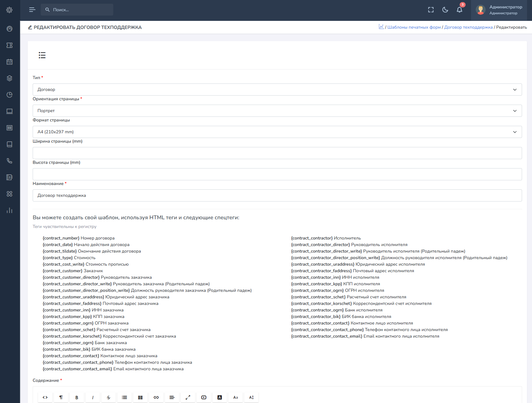This screenshot has width=532, height=403.
Task: Open the notifications bell
Action: tap(460, 10)
